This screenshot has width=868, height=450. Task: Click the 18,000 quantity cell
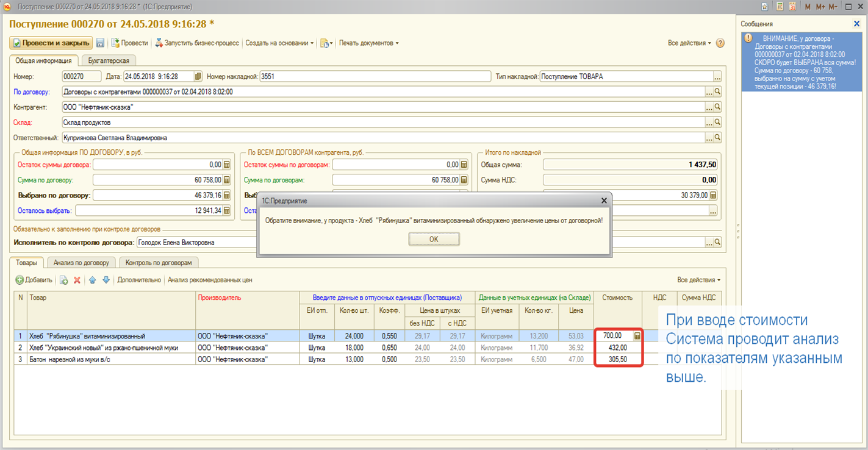(x=354, y=348)
